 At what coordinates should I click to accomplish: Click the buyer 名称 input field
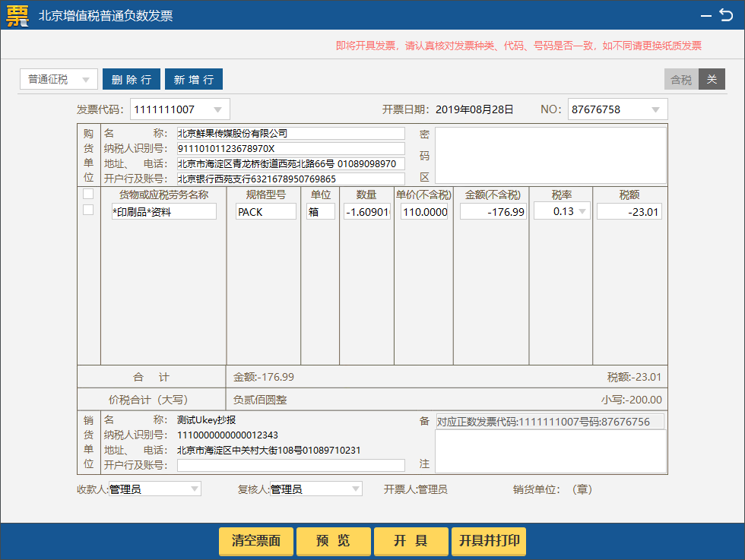click(290, 134)
